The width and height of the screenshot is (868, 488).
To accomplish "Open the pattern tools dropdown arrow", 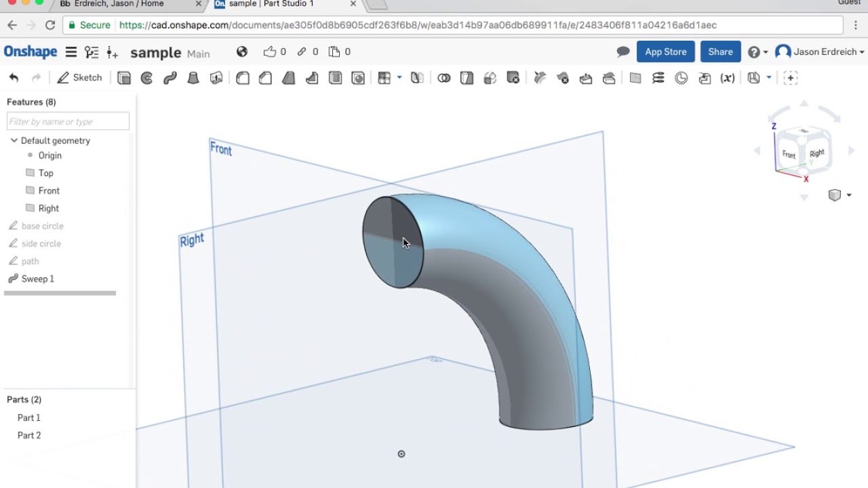I will (399, 77).
